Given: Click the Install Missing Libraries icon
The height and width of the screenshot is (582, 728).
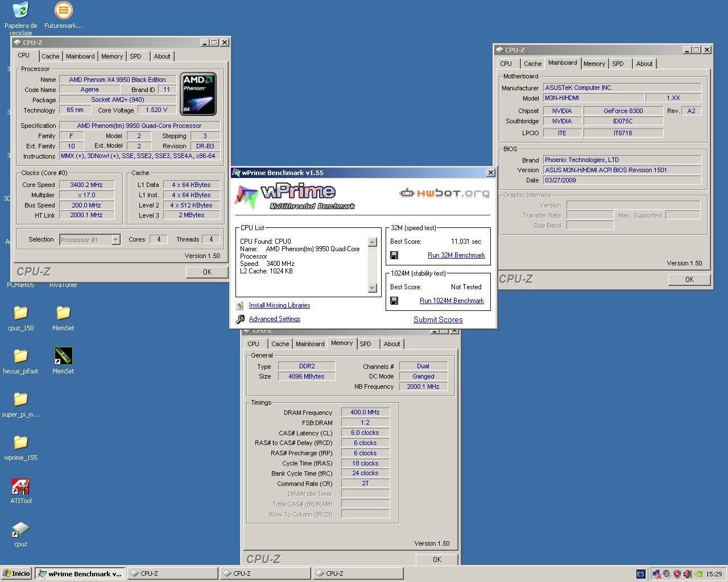Looking at the screenshot, I should pyautogui.click(x=240, y=305).
